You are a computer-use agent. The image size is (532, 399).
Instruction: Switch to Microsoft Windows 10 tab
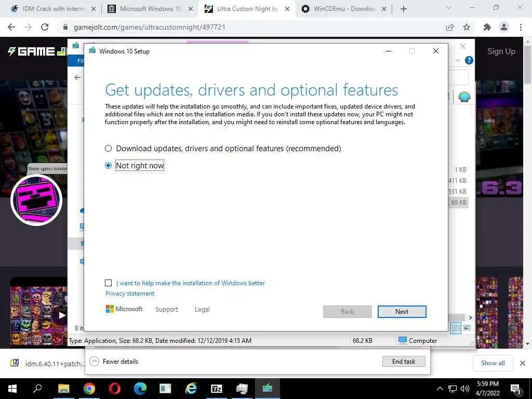(x=150, y=9)
